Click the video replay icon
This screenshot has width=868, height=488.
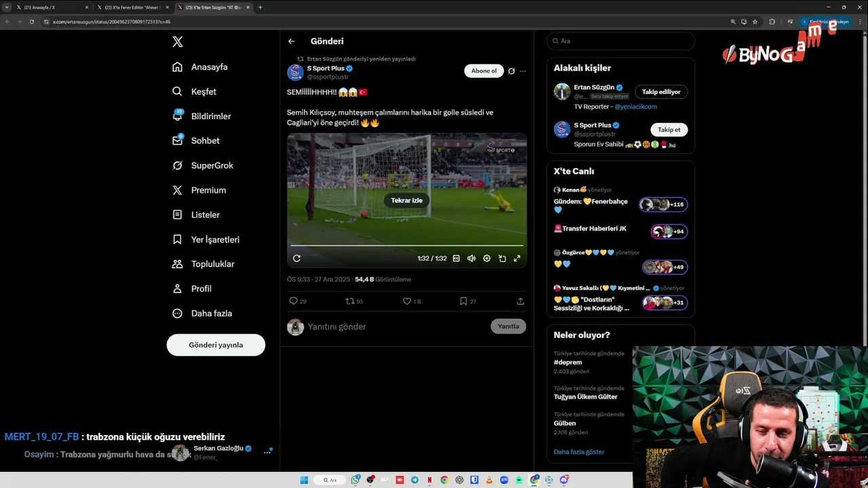[296, 258]
